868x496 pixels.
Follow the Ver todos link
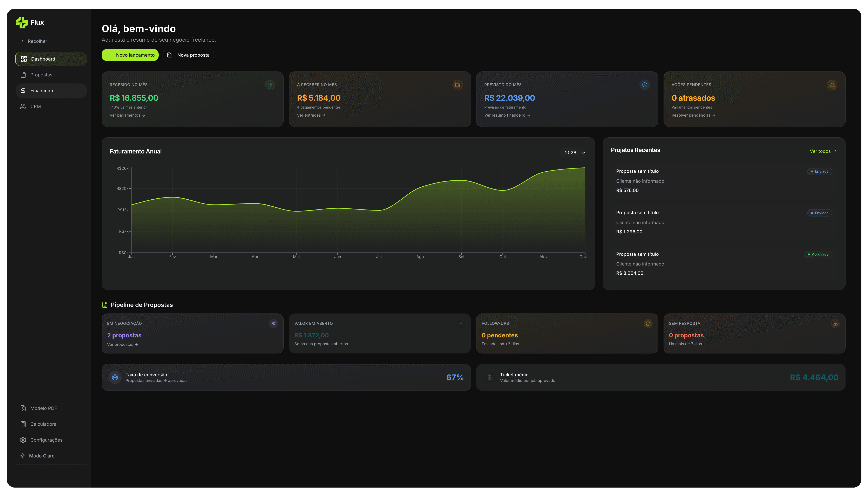pos(823,151)
